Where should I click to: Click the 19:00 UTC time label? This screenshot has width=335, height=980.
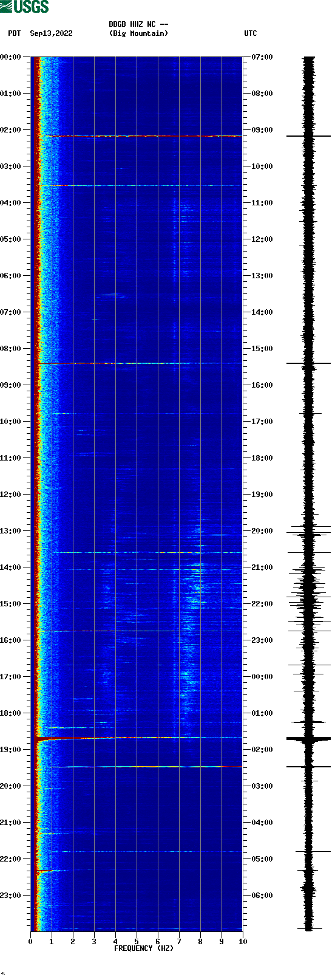point(262,495)
